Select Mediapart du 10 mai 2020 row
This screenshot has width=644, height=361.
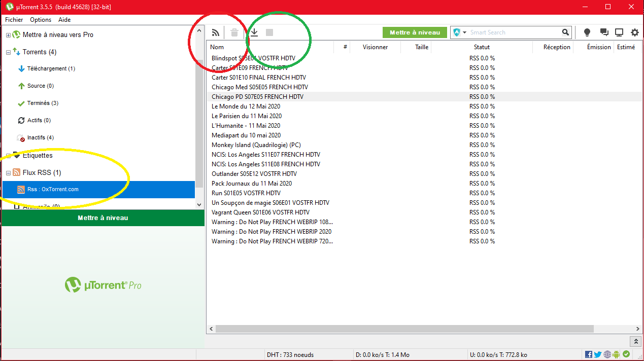pyautogui.click(x=424, y=135)
